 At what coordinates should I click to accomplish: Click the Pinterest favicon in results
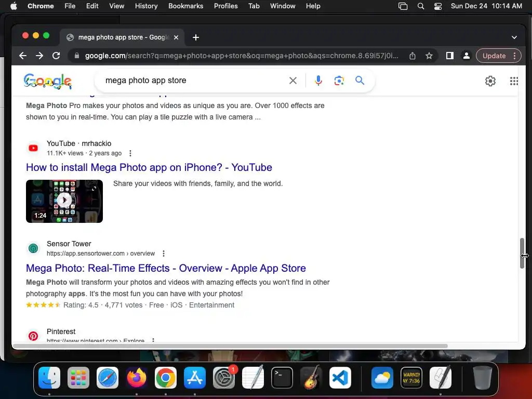[x=33, y=336]
